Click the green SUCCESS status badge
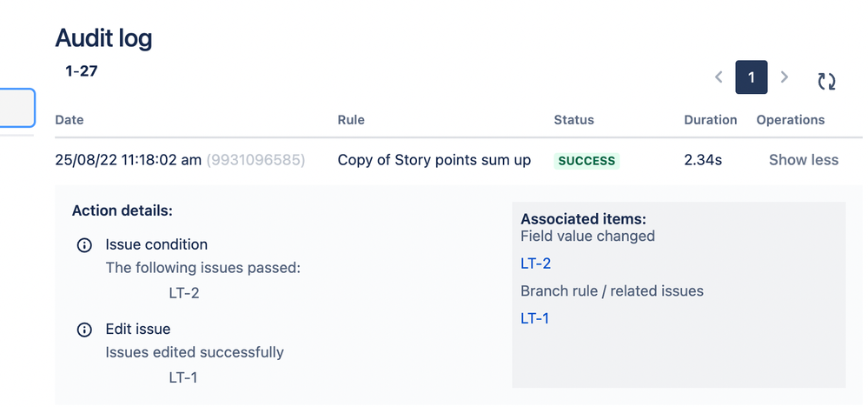 (x=586, y=161)
